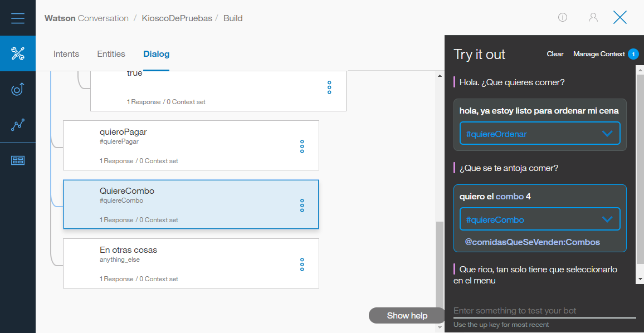This screenshot has width=644, height=333.
Task: Go to Watson Conversation breadcrumb
Action: 86,18
